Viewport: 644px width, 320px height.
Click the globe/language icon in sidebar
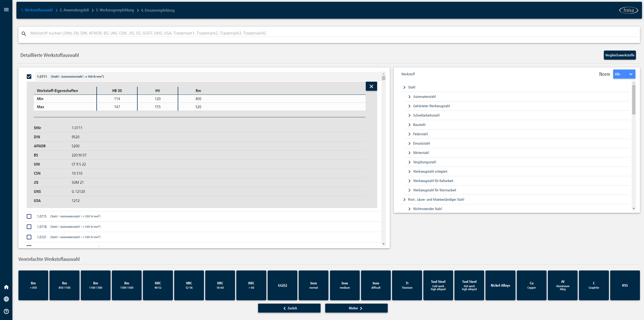(x=7, y=299)
